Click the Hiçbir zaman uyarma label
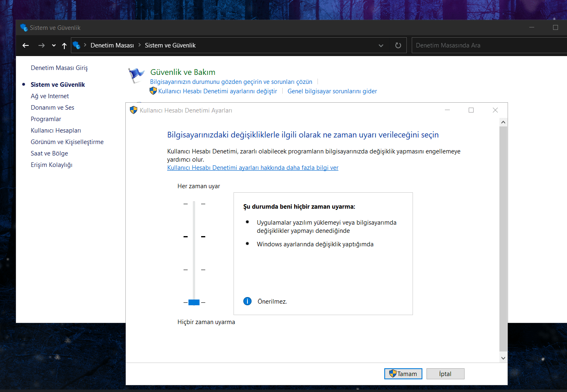This screenshot has height=392, width=567. coord(206,322)
